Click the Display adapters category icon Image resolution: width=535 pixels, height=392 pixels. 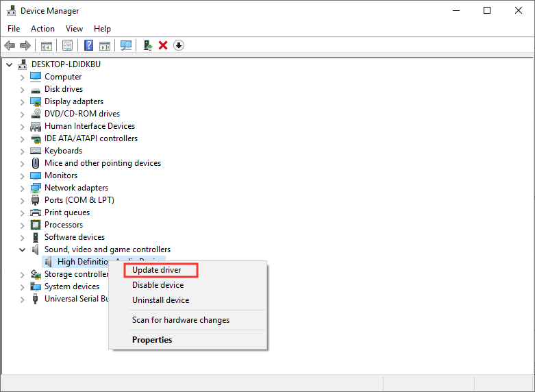coord(36,101)
